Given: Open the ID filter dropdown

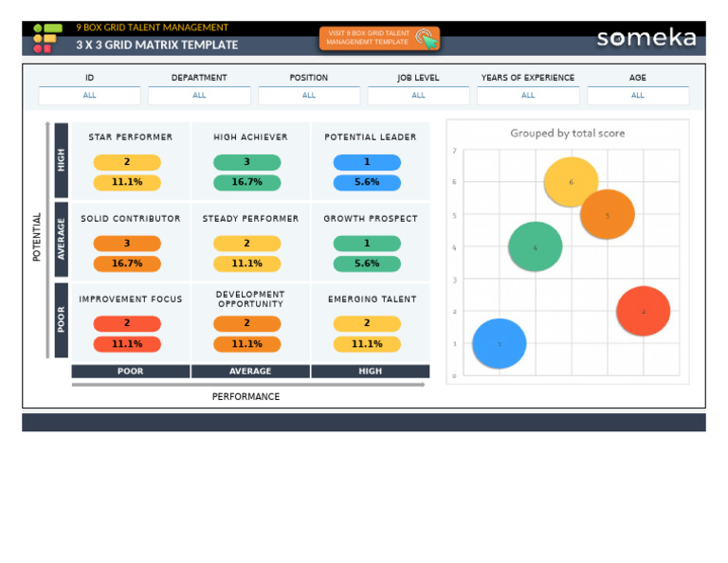Looking at the screenshot, I should [x=90, y=95].
